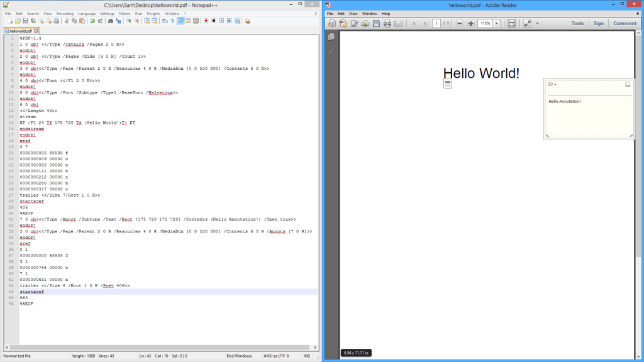Start macro recording in Notepad++
This screenshot has width=644, height=362.
coord(206,22)
